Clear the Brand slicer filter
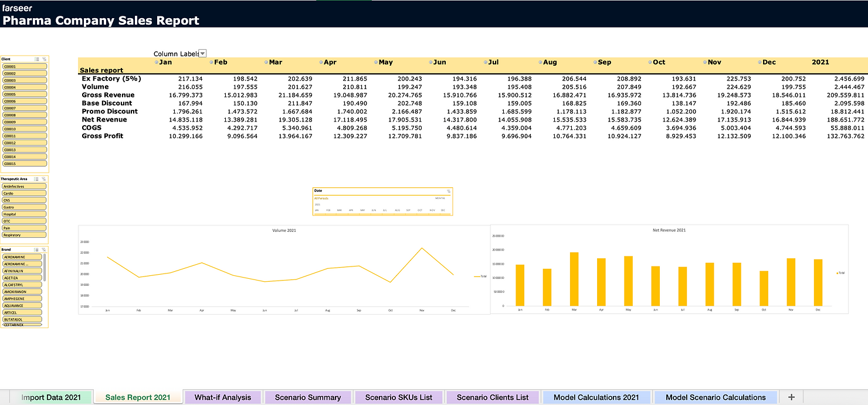Viewport: 868px width, 405px height. click(x=45, y=249)
